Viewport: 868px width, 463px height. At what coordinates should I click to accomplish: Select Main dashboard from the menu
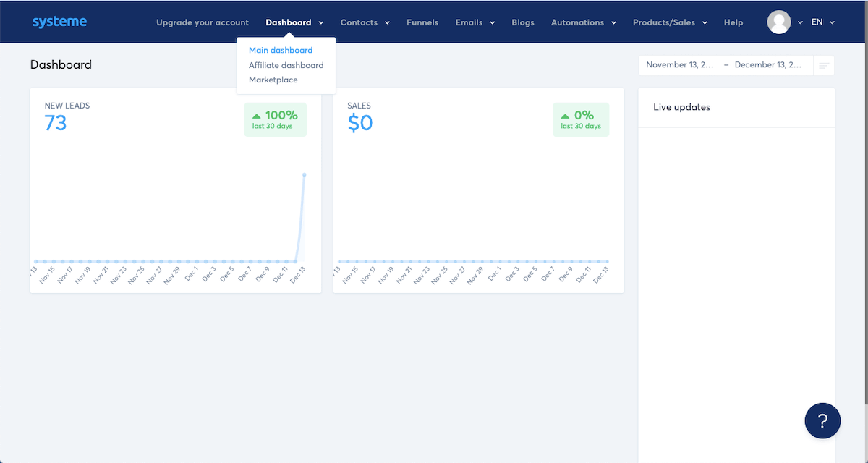point(281,51)
